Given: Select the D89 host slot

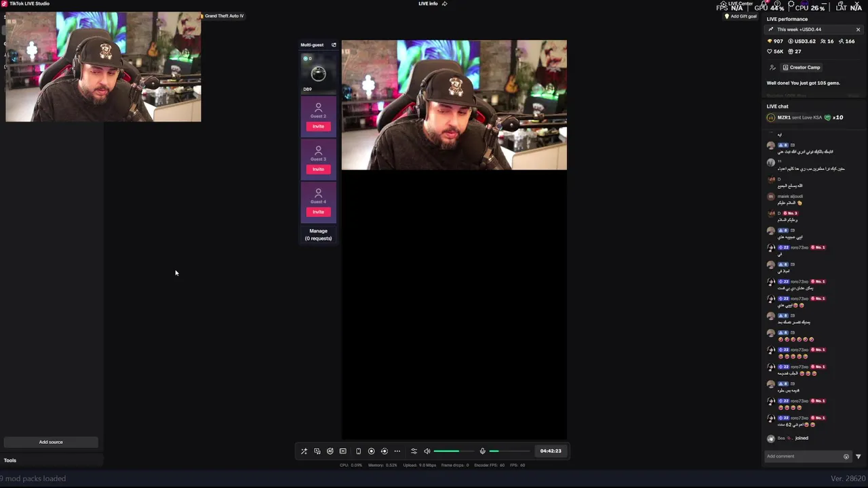Looking at the screenshot, I should (318, 73).
